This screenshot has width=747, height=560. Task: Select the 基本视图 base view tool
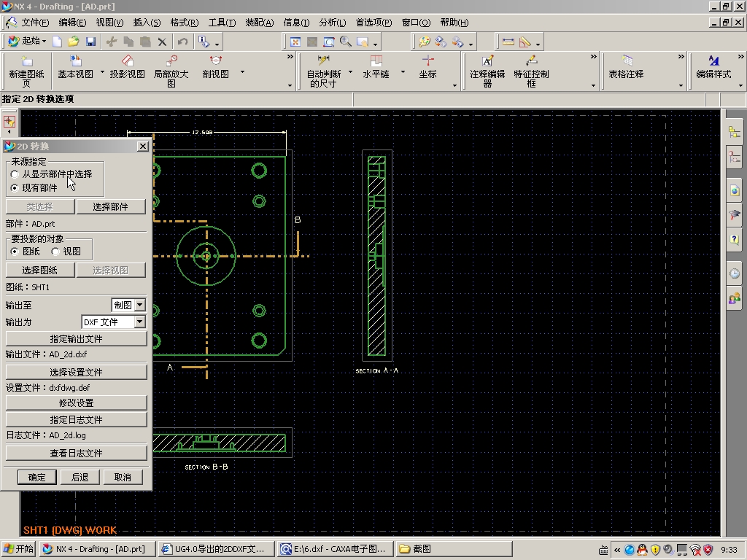(x=75, y=62)
